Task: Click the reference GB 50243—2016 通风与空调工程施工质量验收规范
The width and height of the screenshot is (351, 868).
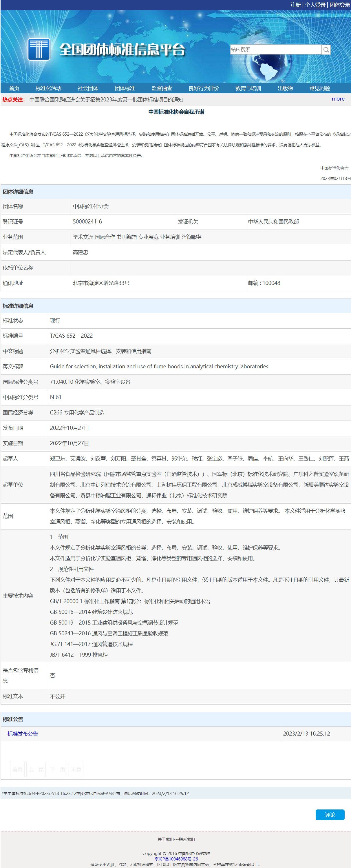Action: (x=109, y=633)
